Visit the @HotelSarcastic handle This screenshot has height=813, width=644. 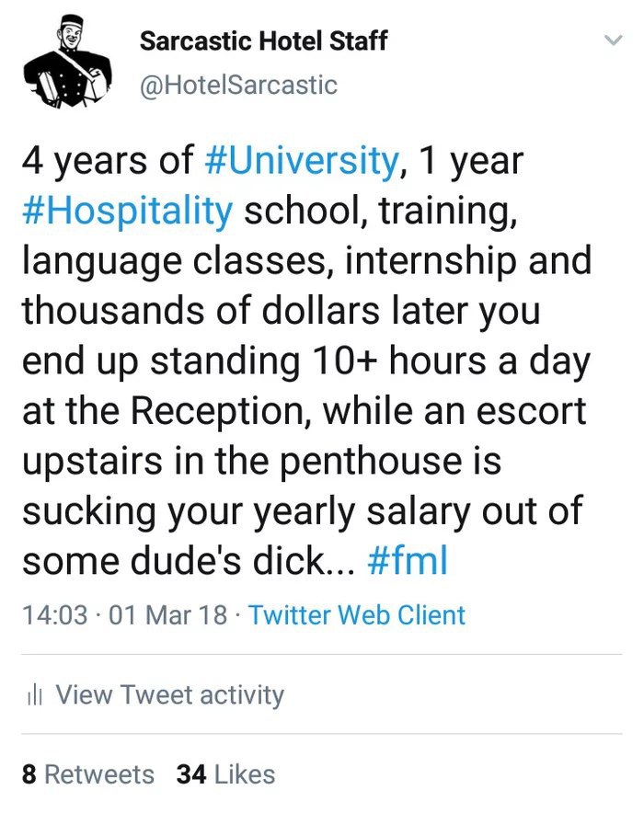tap(238, 86)
